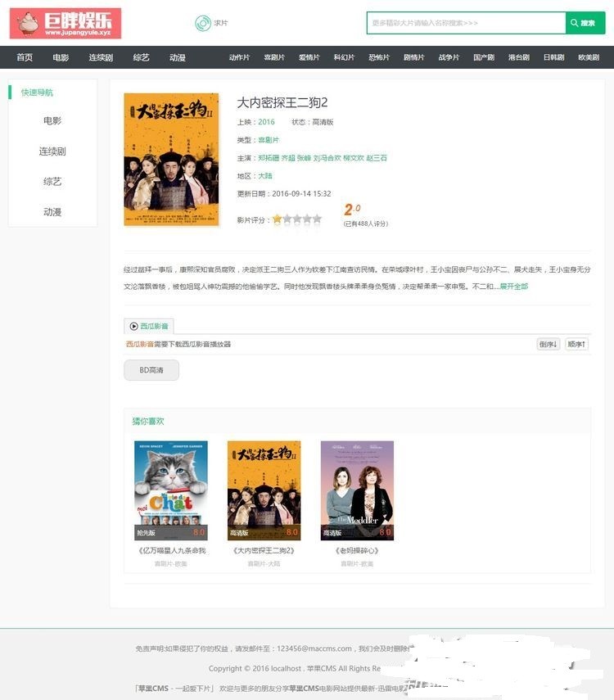Open the 求片 disc icon
This screenshot has width=614, height=700.
tap(203, 23)
